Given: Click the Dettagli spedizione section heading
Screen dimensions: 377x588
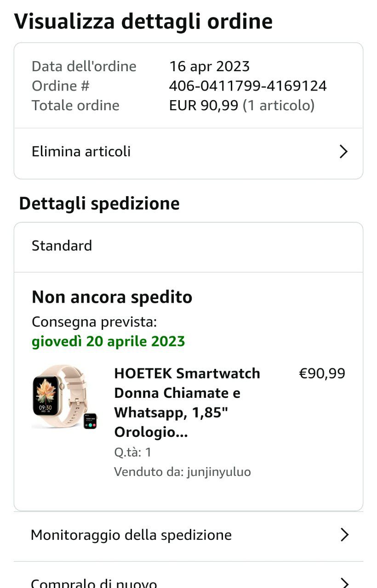Looking at the screenshot, I should tap(99, 204).
